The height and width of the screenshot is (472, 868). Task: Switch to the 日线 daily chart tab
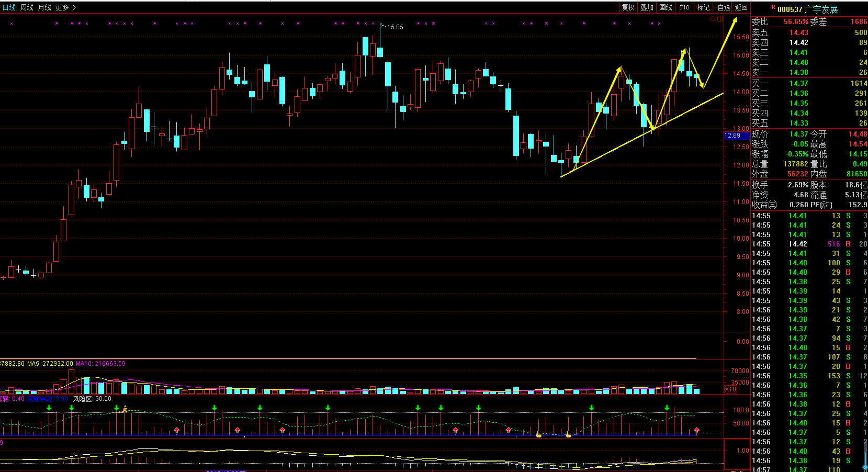(9, 7)
